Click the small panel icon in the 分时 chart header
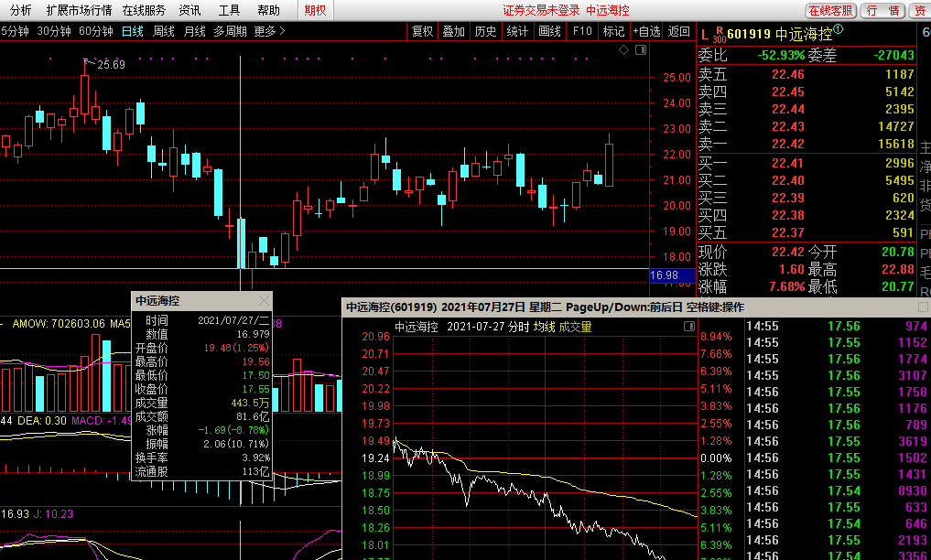This screenshot has width=931, height=560. pos(689,327)
